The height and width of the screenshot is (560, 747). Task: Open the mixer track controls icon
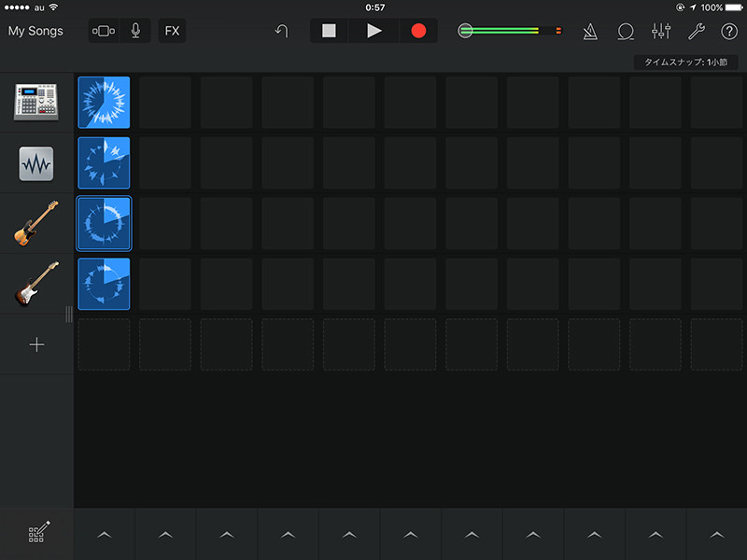click(x=661, y=32)
